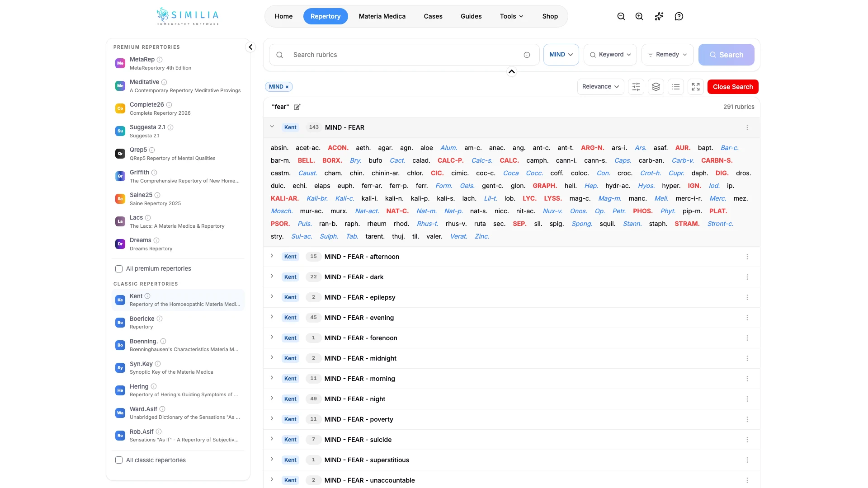Open the Guides tab
This screenshot has height=488, width=868.
point(471,16)
